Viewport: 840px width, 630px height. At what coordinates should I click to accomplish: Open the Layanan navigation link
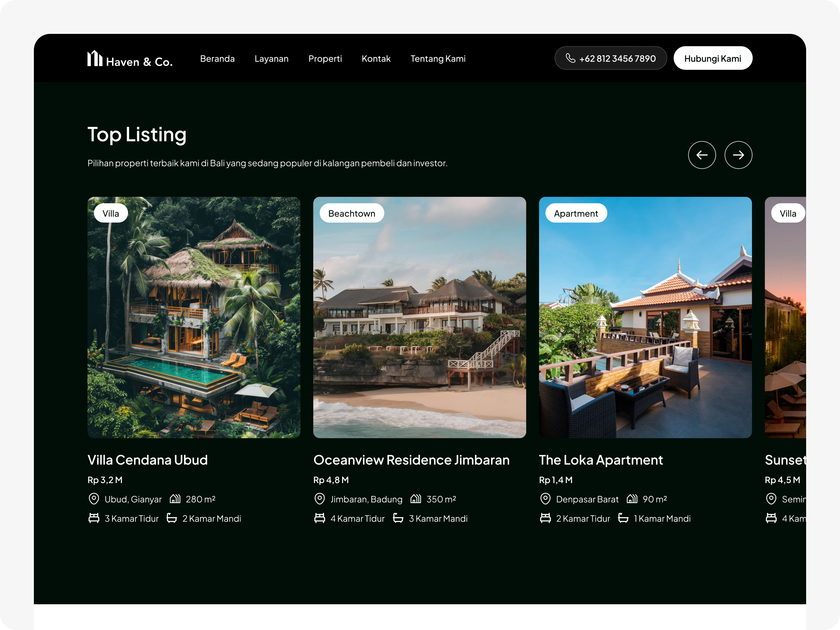click(272, 59)
